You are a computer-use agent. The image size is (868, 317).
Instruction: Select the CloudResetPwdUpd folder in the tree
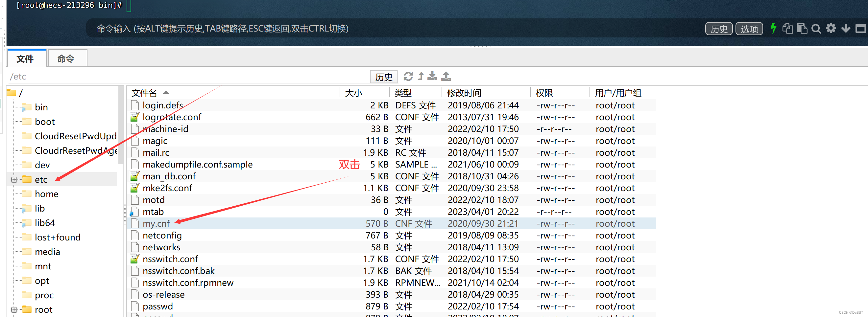pos(76,136)
